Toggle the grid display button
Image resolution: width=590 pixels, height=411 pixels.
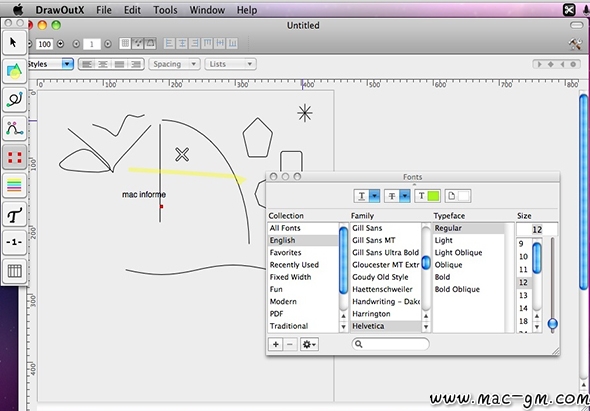(x=125, y=44)
